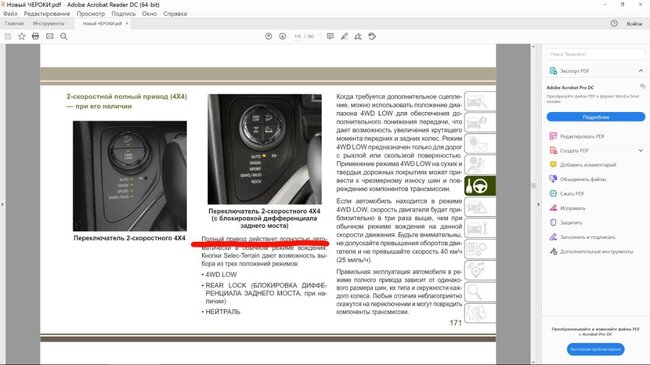Image resolution: width=650 pixels, height=365 pixels.
Task: Open the Просмотр menu
Action: pos(90,14)
